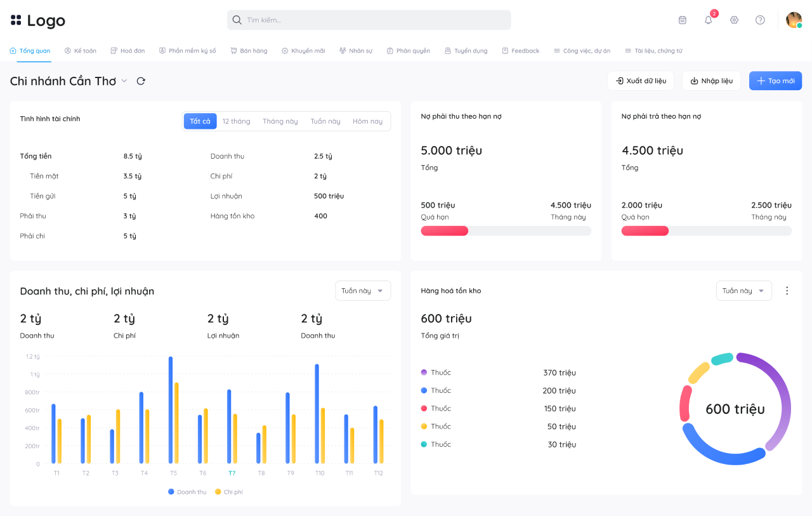Open settings gear icon
The width and height of the screenshot is (812, 516).
[735, 20]
